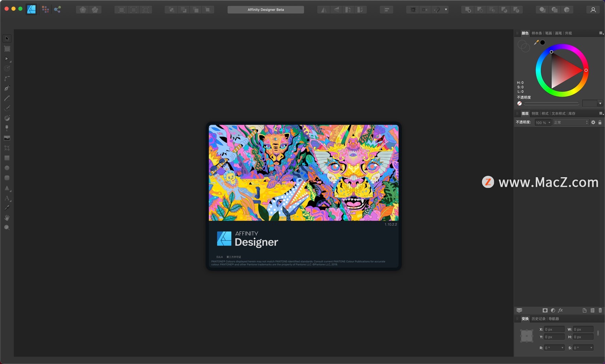Toggle the layer lock icon
605x364 pixels.
click(600, 122)
